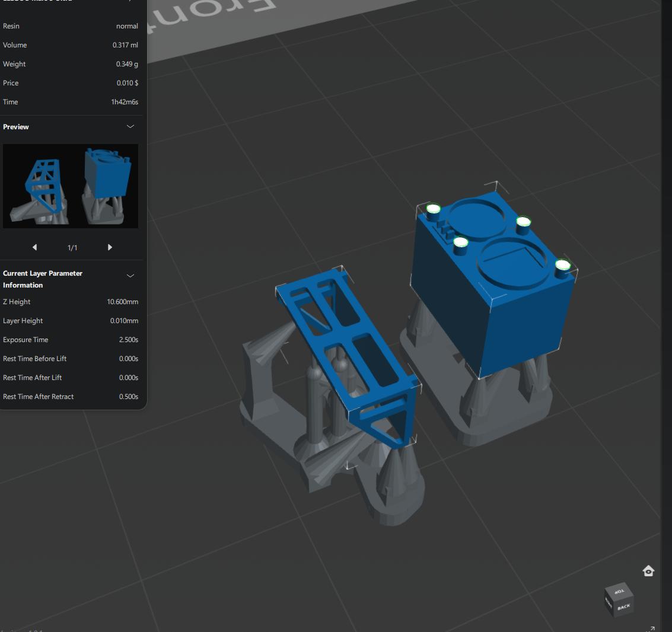Click the home view reset icon
Screen dimensions: 672x632
(648, 571)
